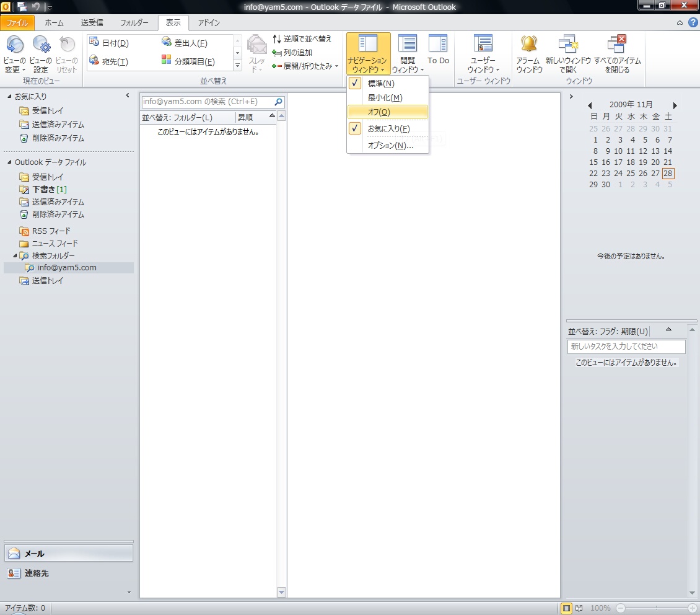Click 列の追加 add columns

(292, 52)
